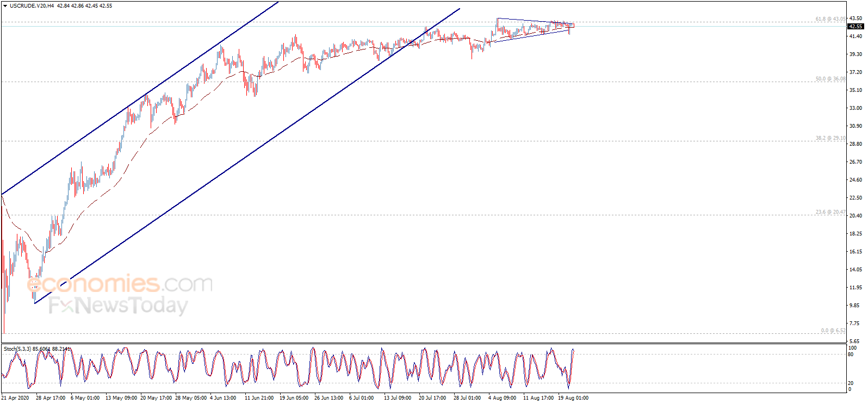Screen dimensions: 868x404
Task: Expand the triangle arrow beside USCRUDE.V20,H4
Action: [x=5, y=6]
